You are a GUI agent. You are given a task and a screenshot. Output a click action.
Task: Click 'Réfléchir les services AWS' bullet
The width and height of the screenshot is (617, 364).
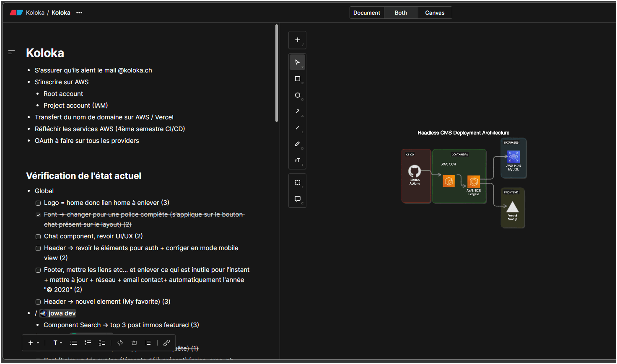coord(110,129)
